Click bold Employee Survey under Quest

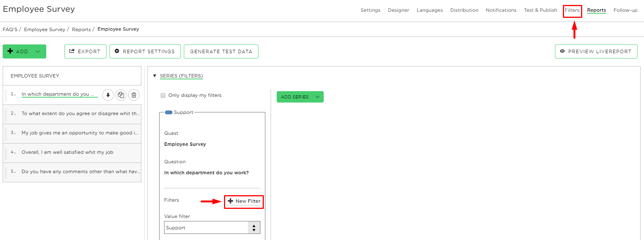click(x=185, y=144)
